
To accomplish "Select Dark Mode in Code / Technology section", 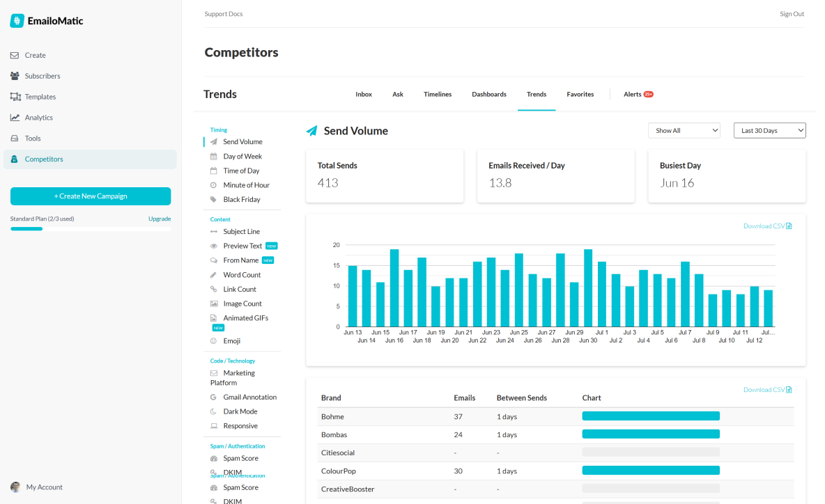I will 240,411.
